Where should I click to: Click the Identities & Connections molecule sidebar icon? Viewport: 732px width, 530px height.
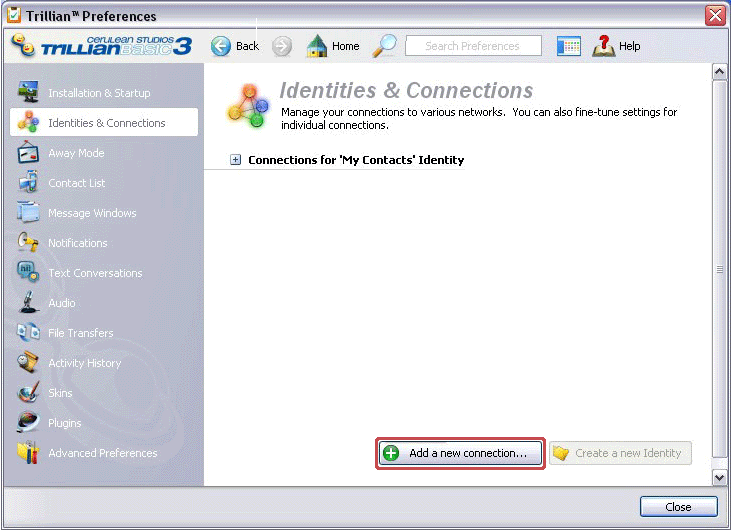[x=28, y=122]
